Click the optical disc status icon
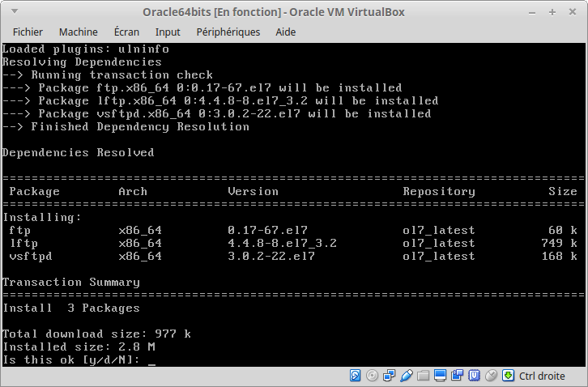This screenshot has height=387, width=588. click(x=372, y=376)
